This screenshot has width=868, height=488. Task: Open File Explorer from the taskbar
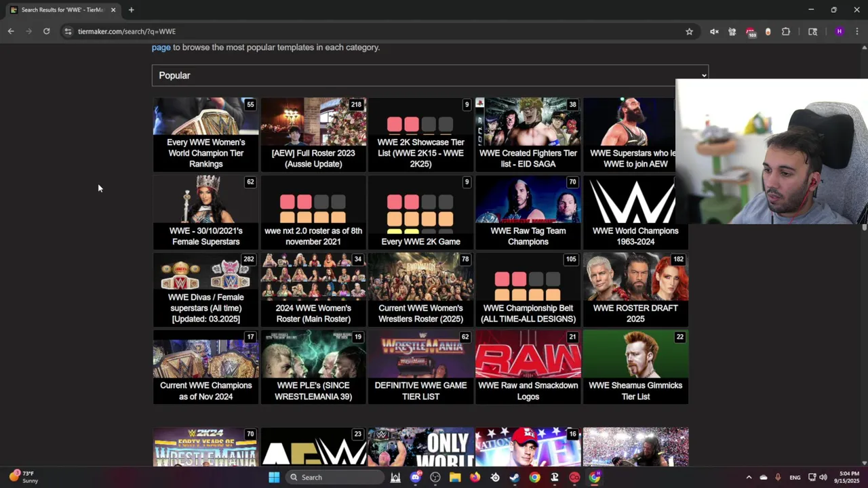(455, 477)
